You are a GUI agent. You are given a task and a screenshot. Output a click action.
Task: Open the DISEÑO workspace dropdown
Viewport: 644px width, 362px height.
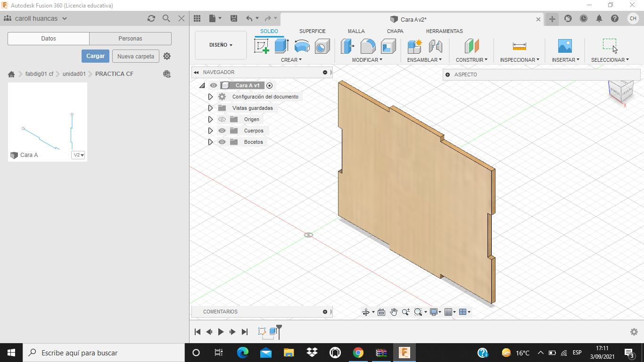(x=221, y=45)
